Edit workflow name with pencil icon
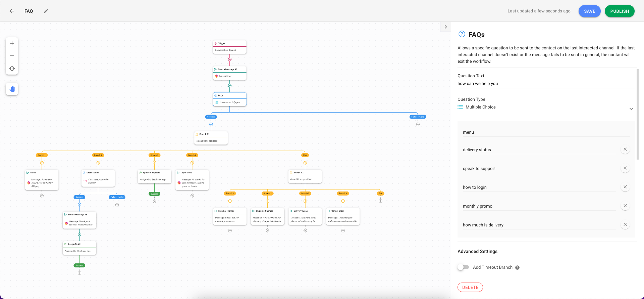 (x=46, y=11)
